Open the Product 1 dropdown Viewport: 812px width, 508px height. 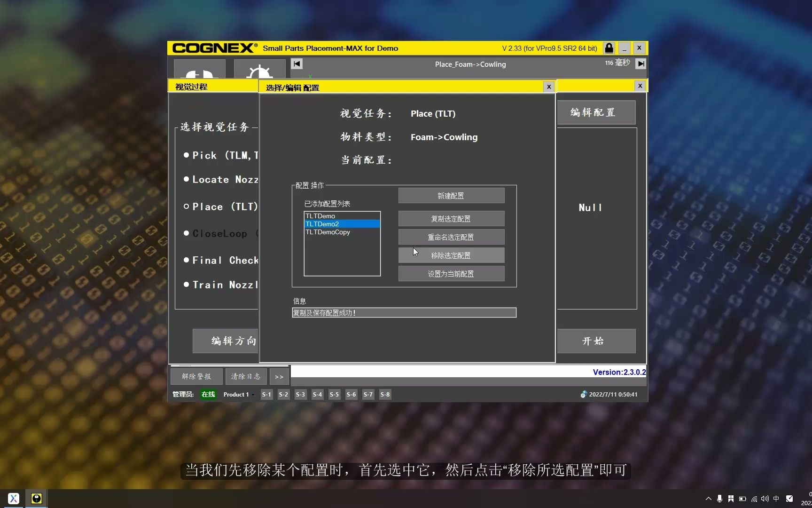pyautogui.click(x=238, y=395)
